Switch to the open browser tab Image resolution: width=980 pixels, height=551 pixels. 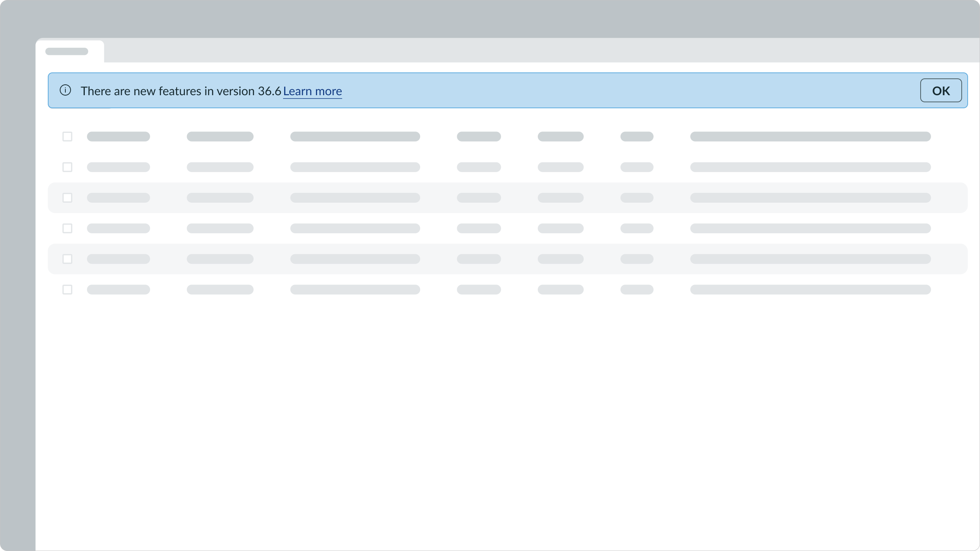70,51
